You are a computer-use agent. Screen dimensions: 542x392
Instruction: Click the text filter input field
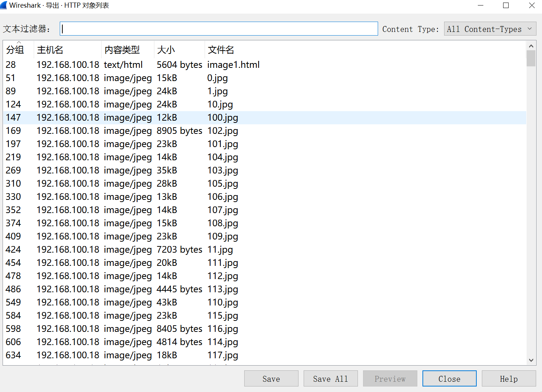(x=219, y=29)
